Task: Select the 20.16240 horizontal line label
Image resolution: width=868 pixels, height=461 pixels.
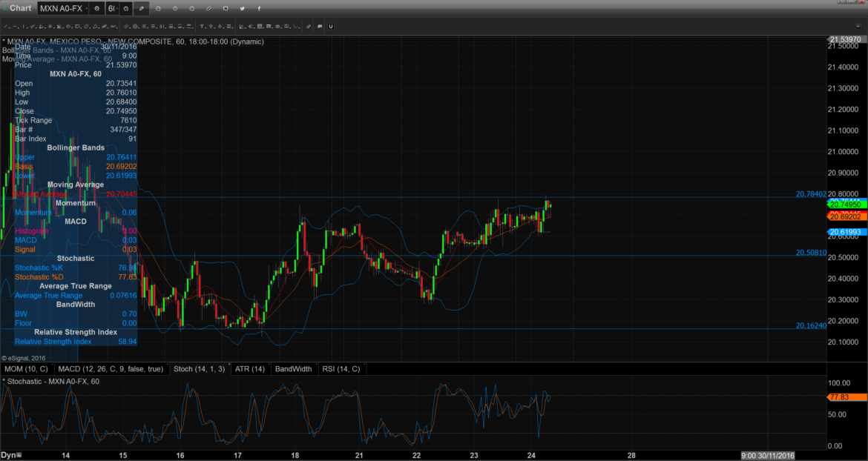Action: pyautogui.click(x=811, y=325)
